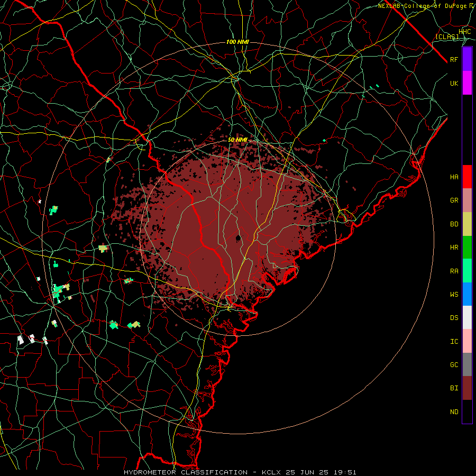Click the GR pink-brown legend swatch

467,200
